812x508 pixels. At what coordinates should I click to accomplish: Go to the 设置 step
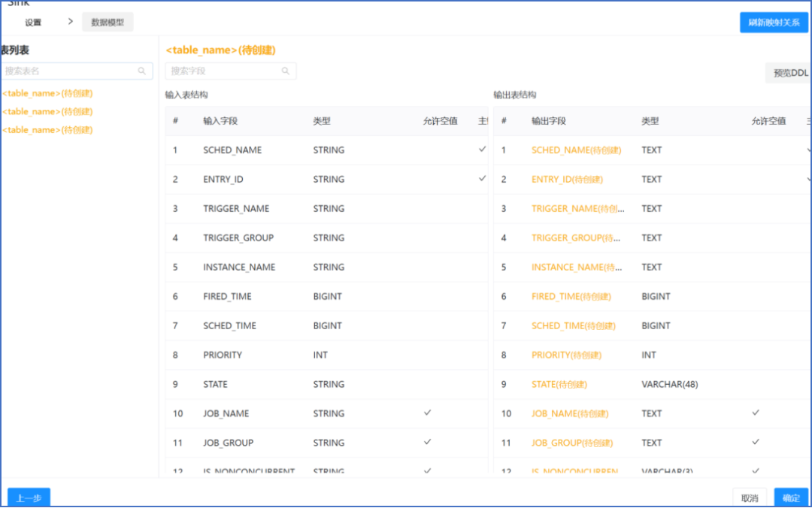[x=33, y=23]
